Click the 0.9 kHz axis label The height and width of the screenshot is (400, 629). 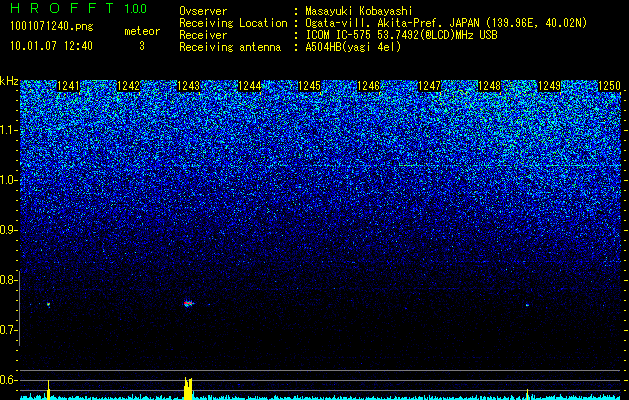tap(8, 230)
